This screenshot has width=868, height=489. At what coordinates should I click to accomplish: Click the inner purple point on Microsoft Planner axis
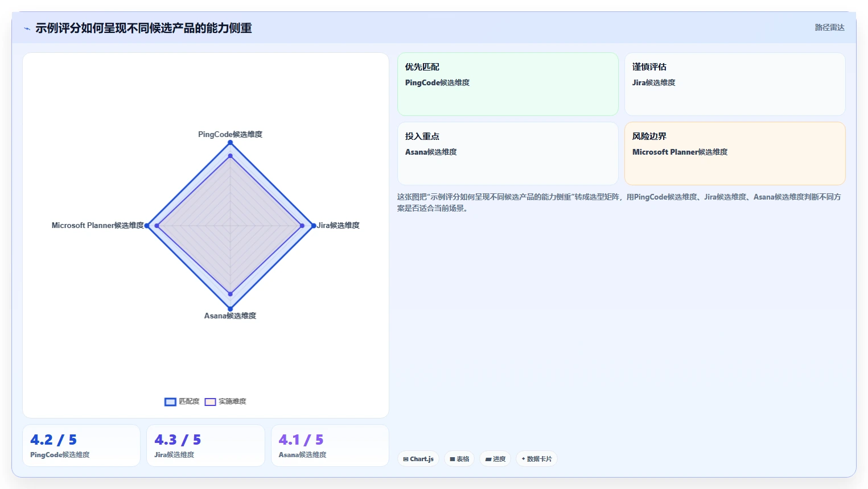coord(157,226)
